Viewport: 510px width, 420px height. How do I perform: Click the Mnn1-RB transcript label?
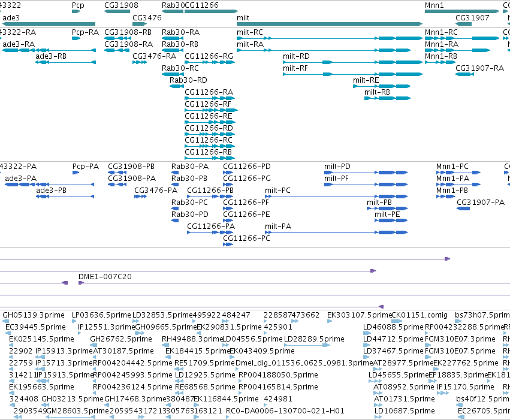pyautogui.click(x=440, y=56)
